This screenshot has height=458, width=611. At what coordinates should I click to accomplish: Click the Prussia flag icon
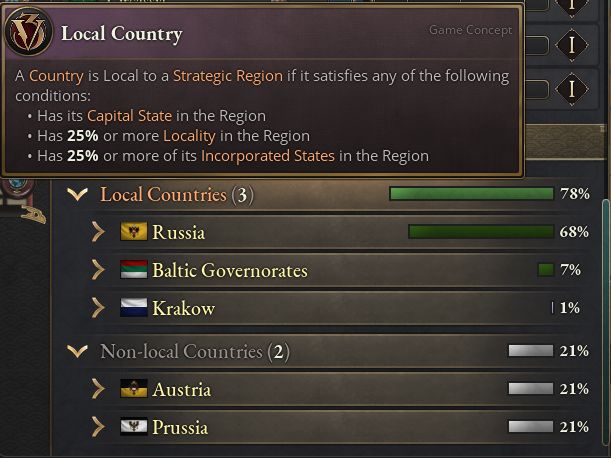tap(133, 427)
